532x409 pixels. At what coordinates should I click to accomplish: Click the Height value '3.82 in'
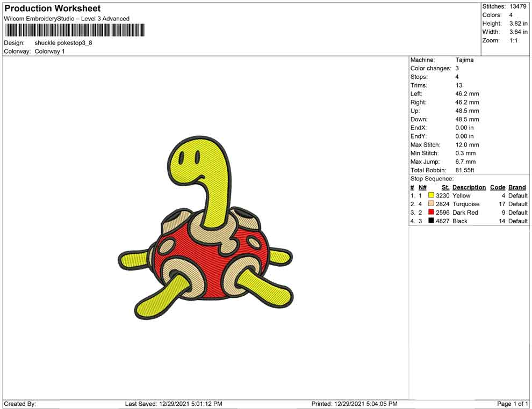[x=519, y=24]
